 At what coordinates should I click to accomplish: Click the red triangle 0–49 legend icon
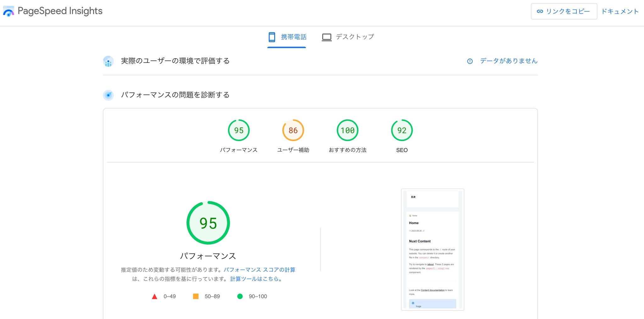pos(154,297)
